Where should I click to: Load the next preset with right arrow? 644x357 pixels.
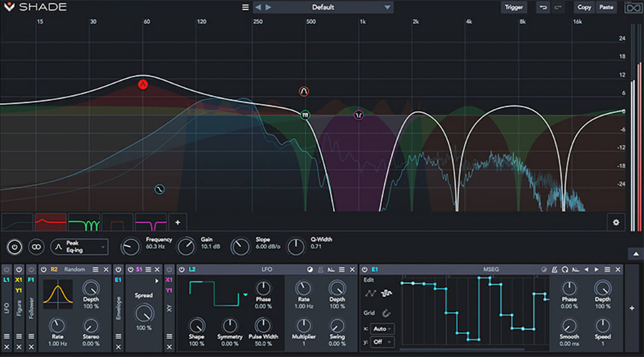click(x=268, y=7)
